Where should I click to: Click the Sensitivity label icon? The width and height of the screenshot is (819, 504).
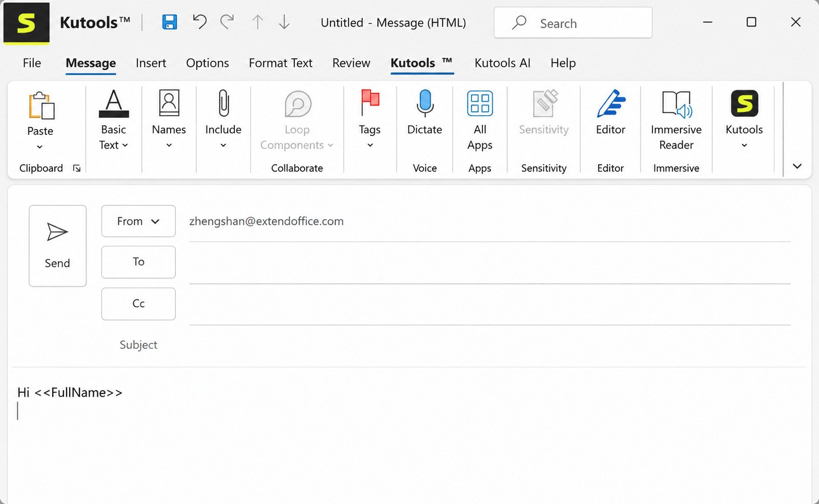point(545,103)
